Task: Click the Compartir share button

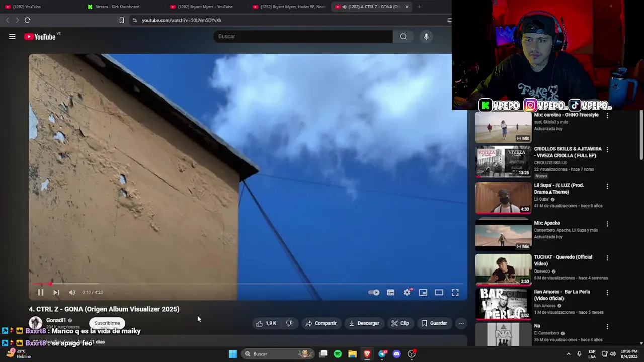Action: pos(321,323)
